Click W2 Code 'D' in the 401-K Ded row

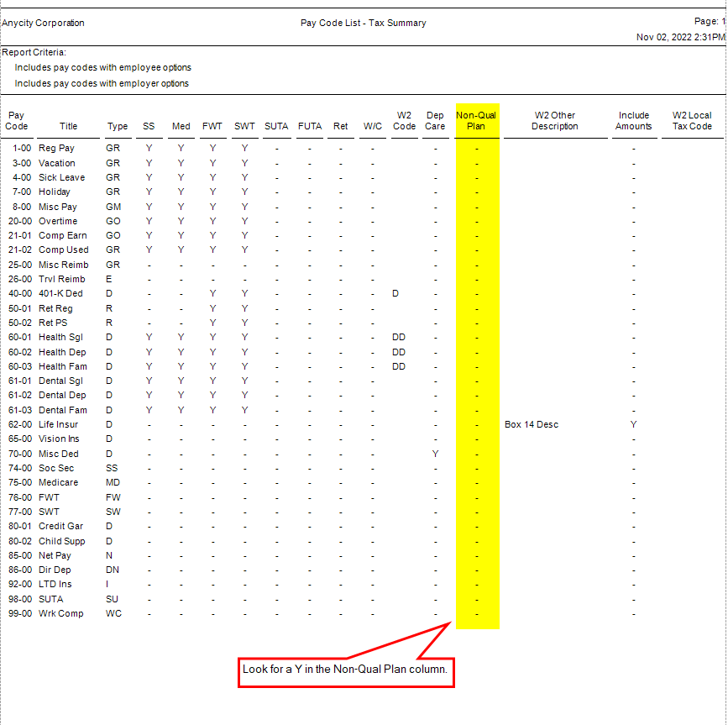(395, 293)
